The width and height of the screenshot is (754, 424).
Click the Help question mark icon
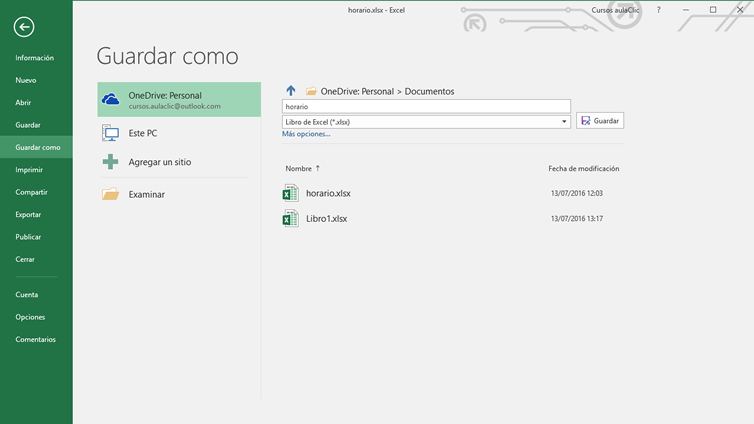click(x=658, y=10)
